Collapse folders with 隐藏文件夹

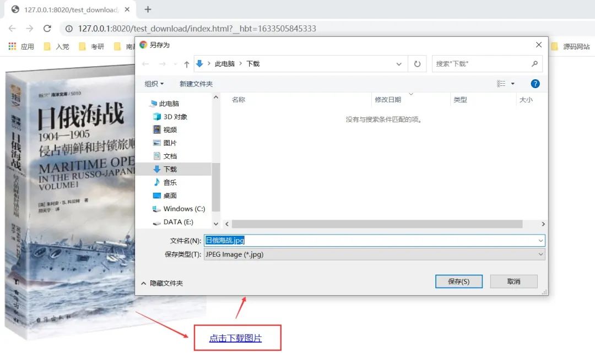tap(162, 283)
